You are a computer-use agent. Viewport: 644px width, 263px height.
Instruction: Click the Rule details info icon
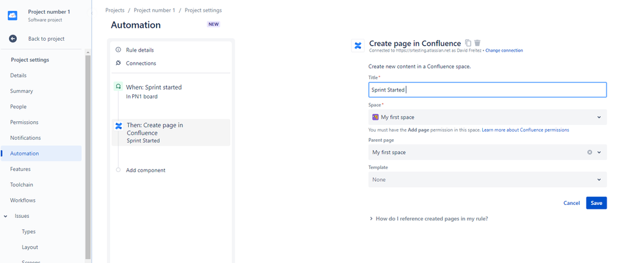(118, 50)
